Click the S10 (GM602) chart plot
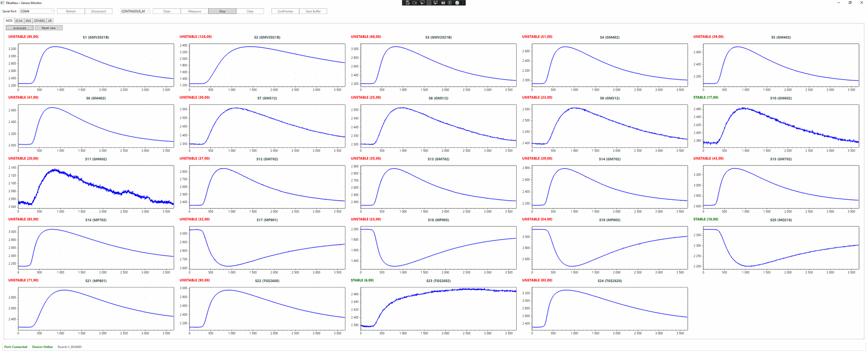The image size is (868, 353). point(781,126)
